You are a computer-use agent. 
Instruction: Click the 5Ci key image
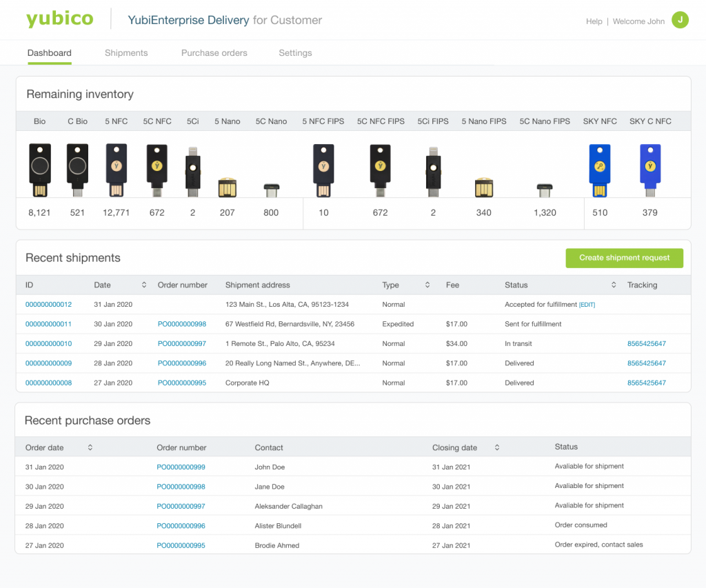193,172
